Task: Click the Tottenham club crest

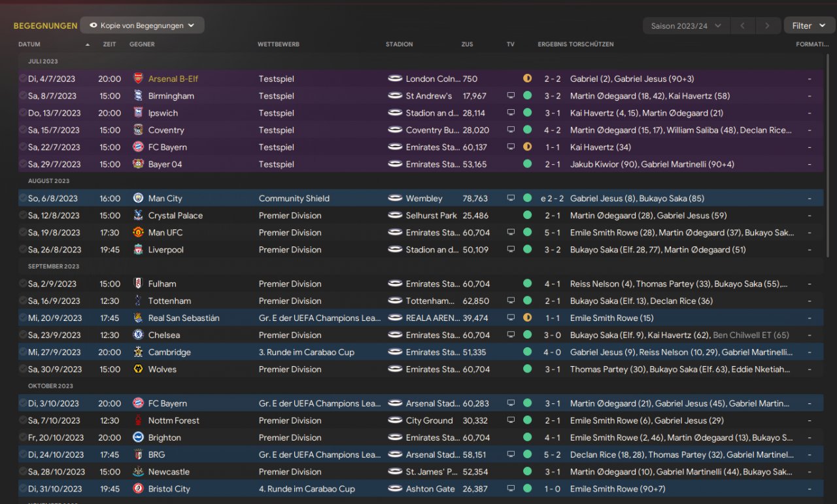Action: point(138,301)
